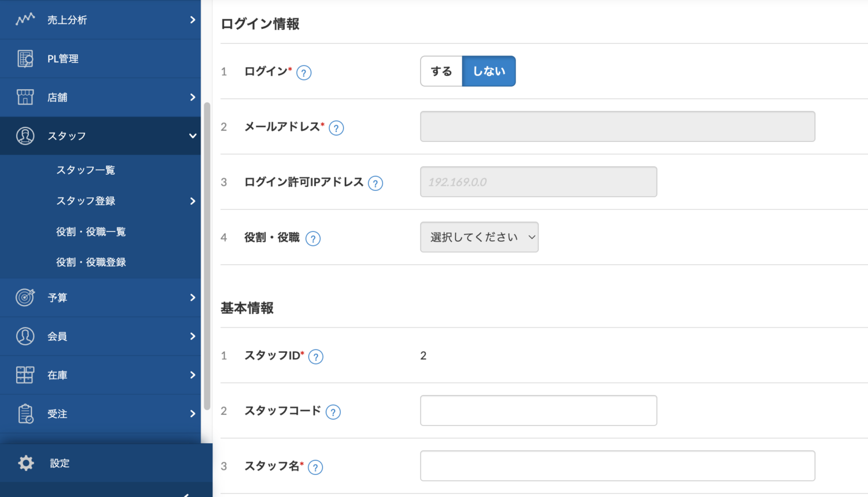Image resolution: width=868 pixels, height=497 pixels.
Task: Enable login by selecting する
Action: (442, 71)
